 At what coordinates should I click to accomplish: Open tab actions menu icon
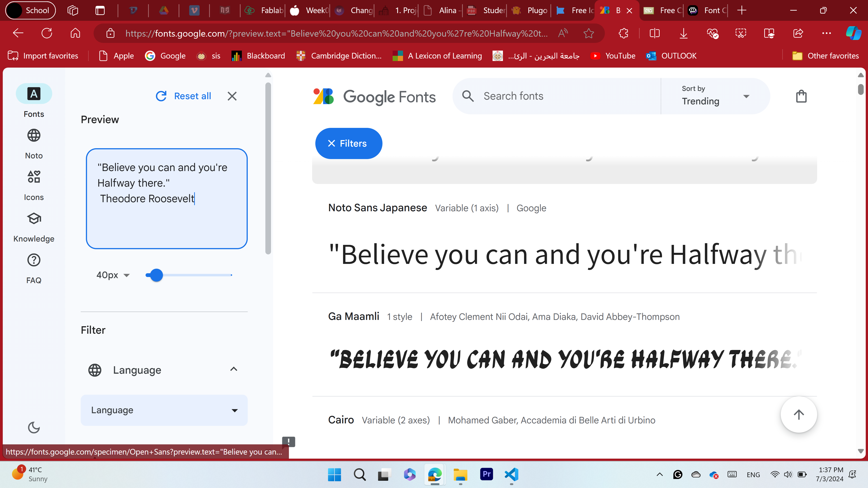tap(100, 10)
